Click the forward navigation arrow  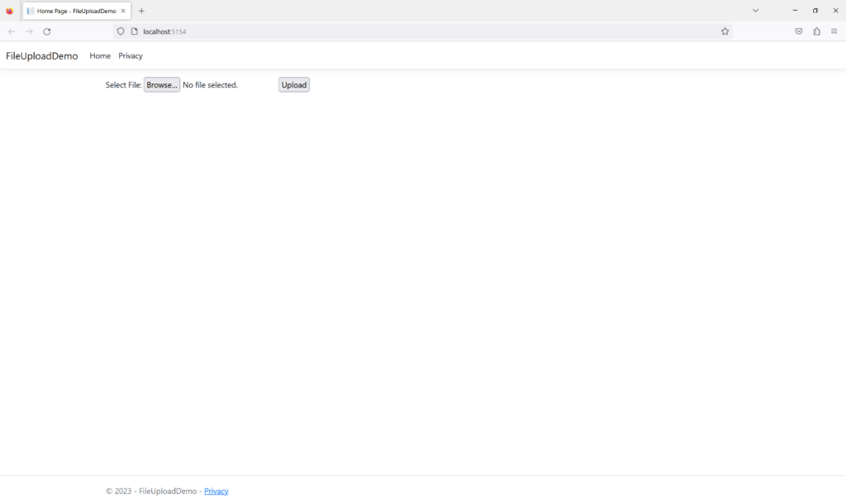[x=29, y=31]
